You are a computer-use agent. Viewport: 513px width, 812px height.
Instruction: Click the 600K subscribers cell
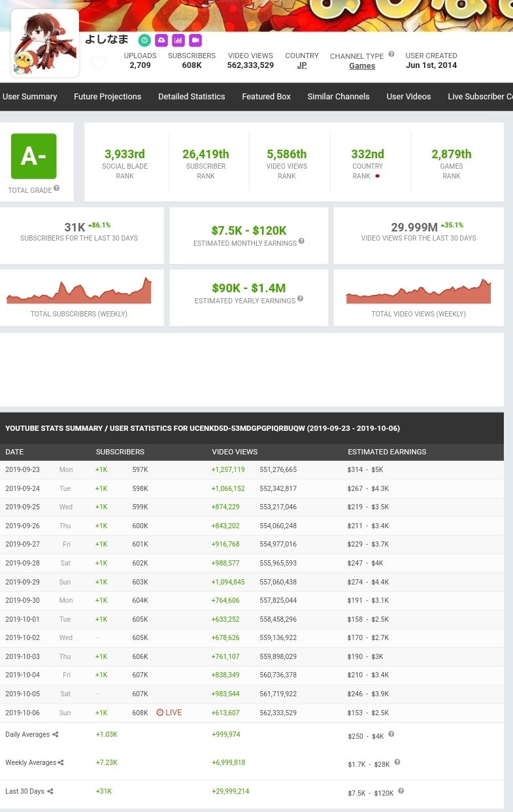coord(140,526)
